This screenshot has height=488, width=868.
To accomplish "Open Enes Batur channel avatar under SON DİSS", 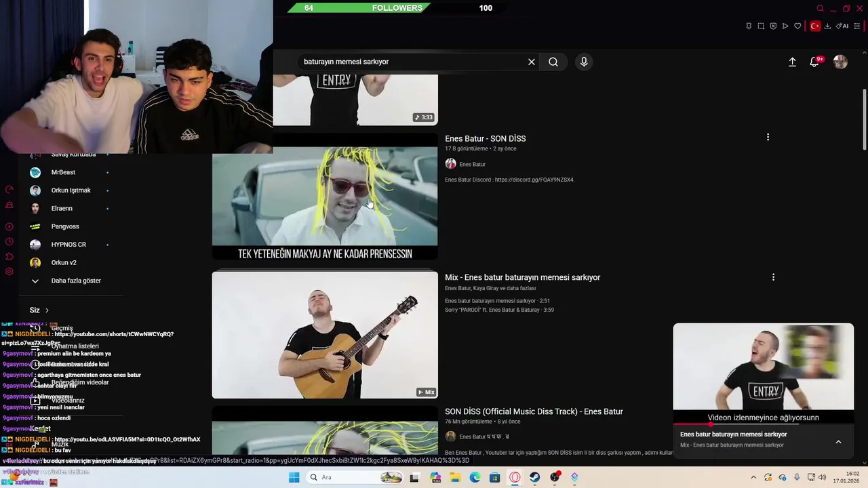I will click(450, 163).
